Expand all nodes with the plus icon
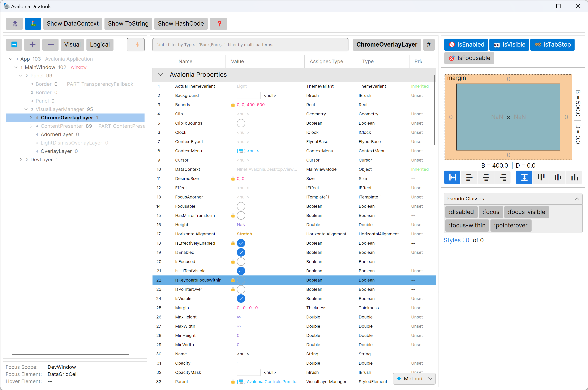The image size is (588, 390). pyautogui.click(x=32, y=44)
